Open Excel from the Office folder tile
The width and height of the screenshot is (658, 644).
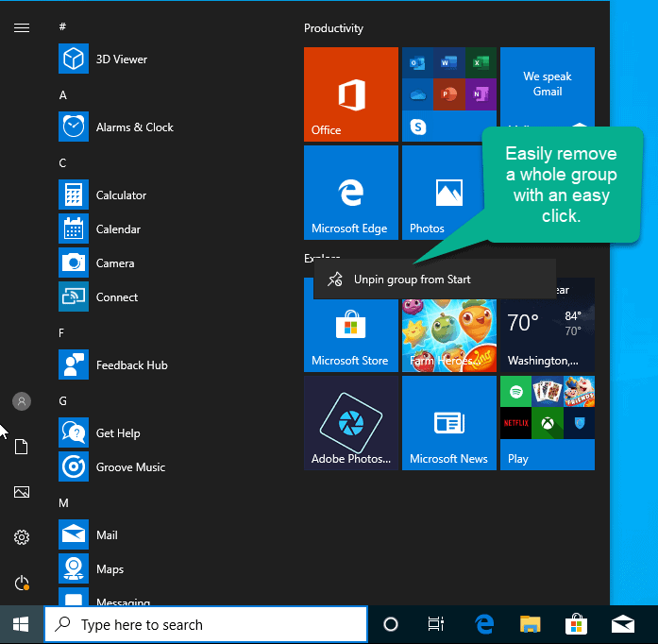(481, 63)
